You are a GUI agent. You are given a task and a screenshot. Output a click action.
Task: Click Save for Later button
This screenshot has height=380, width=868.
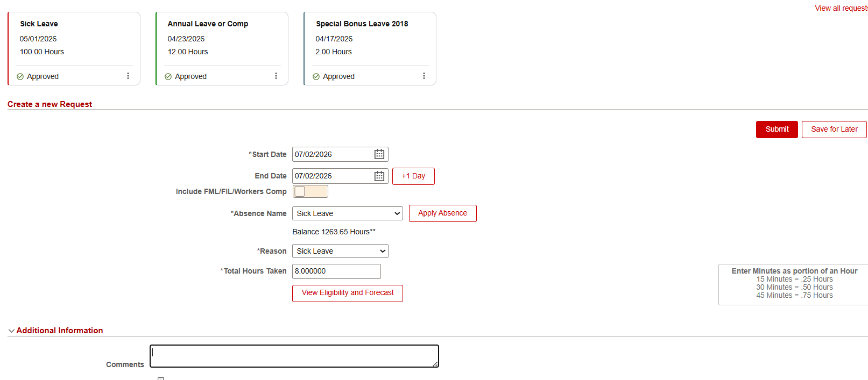point(834,130)
